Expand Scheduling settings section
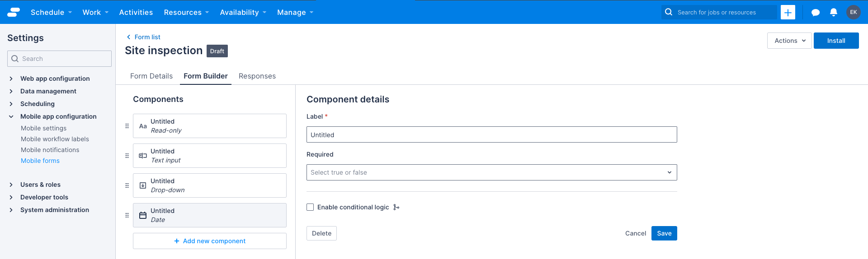868x259 pixels. [11, 104]
